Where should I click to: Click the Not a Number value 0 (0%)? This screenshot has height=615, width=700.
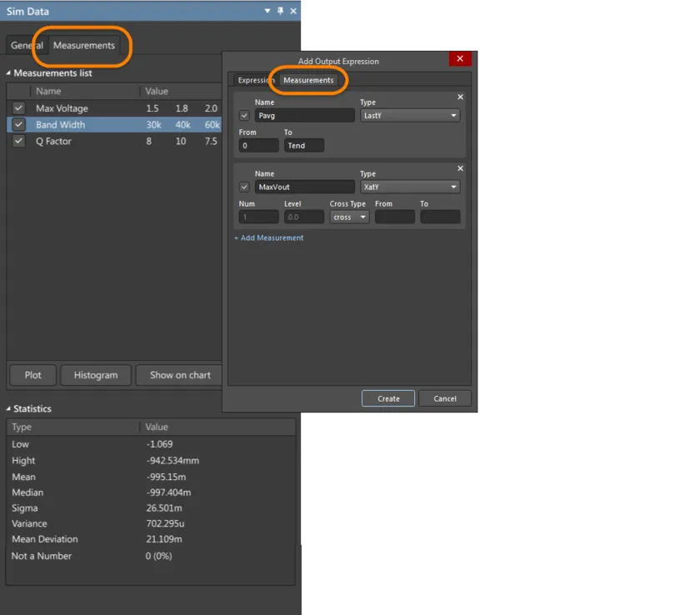(158, 556)
